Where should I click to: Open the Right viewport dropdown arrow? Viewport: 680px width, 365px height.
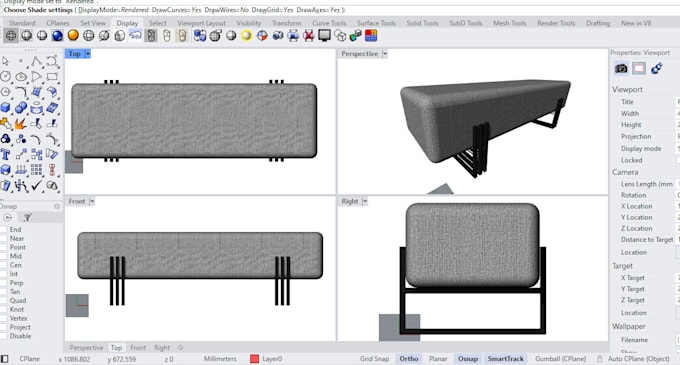[x=365, y=202]
